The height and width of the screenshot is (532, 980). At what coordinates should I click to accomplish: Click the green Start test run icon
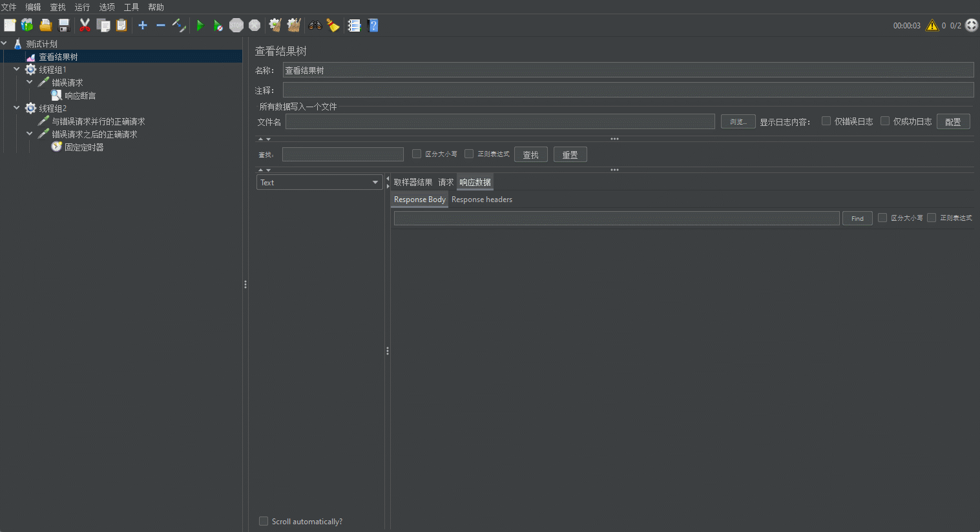[200, 25]
